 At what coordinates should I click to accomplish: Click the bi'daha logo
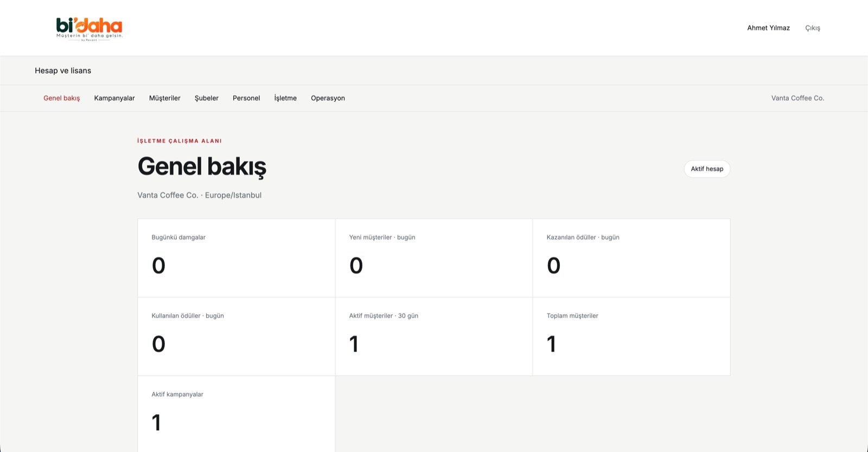[90, 29]
